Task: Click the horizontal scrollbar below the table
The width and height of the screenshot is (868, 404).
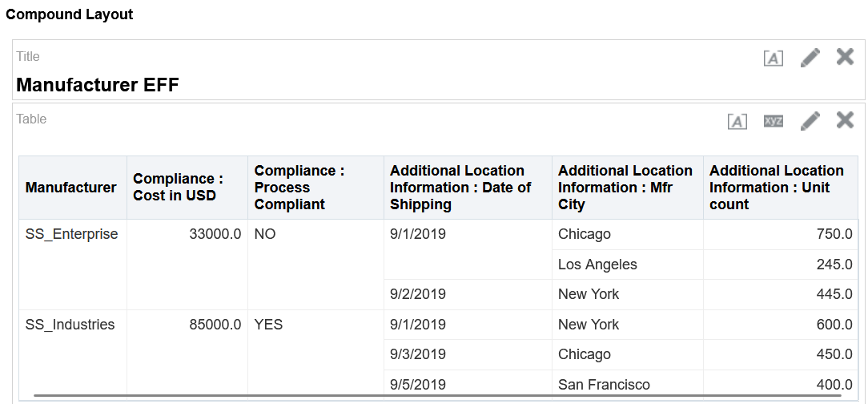Action: coord(436,395)
